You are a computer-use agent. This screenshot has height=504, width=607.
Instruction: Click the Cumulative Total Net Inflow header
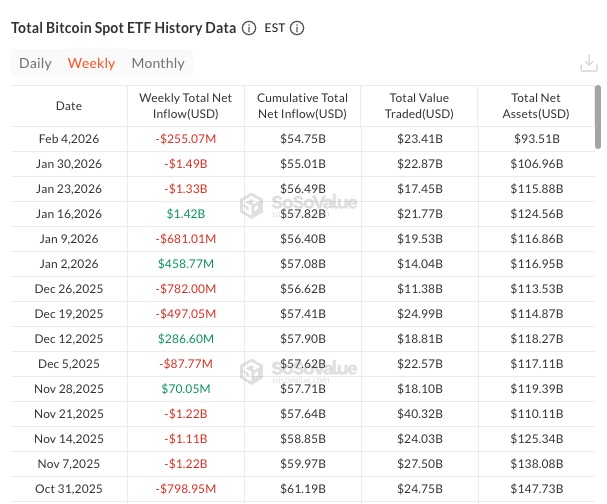pyautogui.click(x=302, y=106)
